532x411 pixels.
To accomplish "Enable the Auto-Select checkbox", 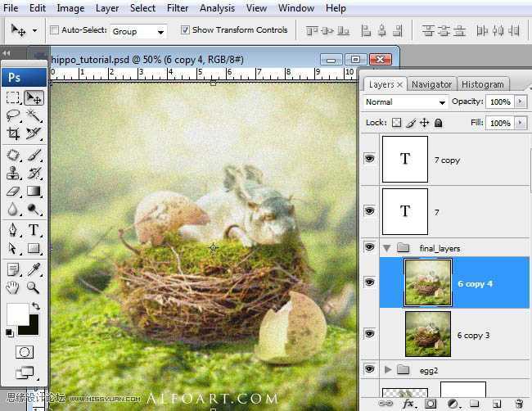I will click(x=54, y=29).
